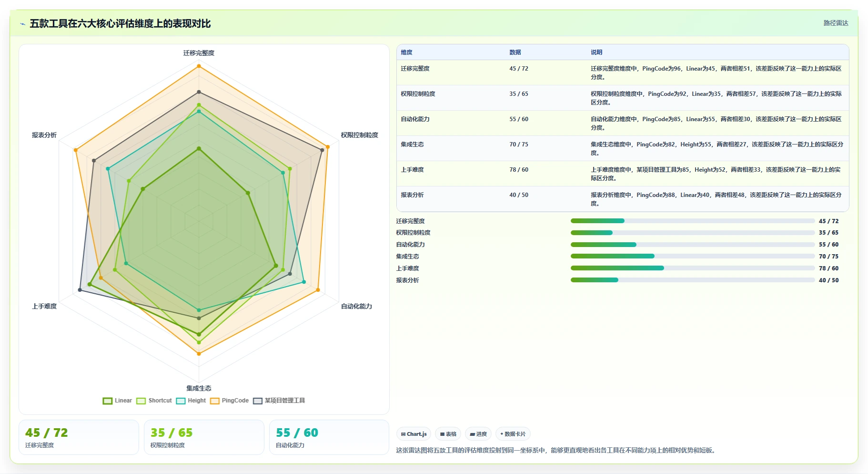This screenshot has height=474, width=868.
Task: Click table value 35 / 65
Action: coord(519,94)
